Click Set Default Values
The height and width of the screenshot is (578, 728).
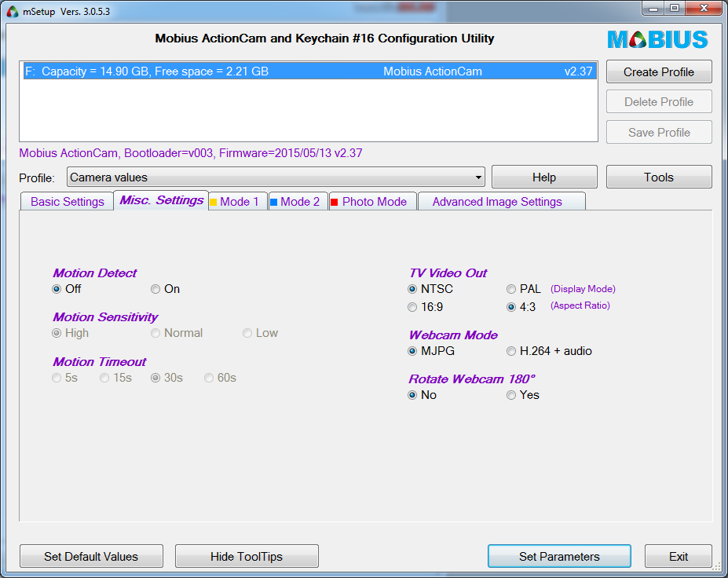pyautogui.click(x=91, y=556)
